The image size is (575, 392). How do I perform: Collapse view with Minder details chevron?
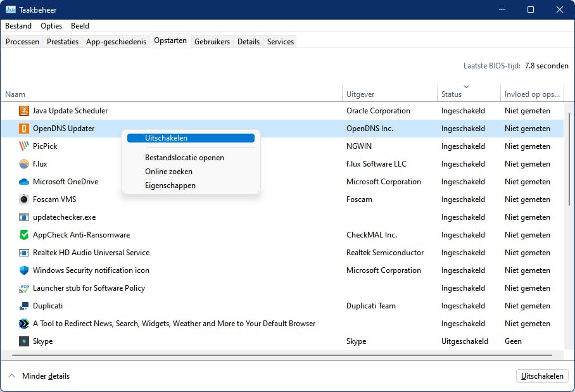[x=11, y=376]
